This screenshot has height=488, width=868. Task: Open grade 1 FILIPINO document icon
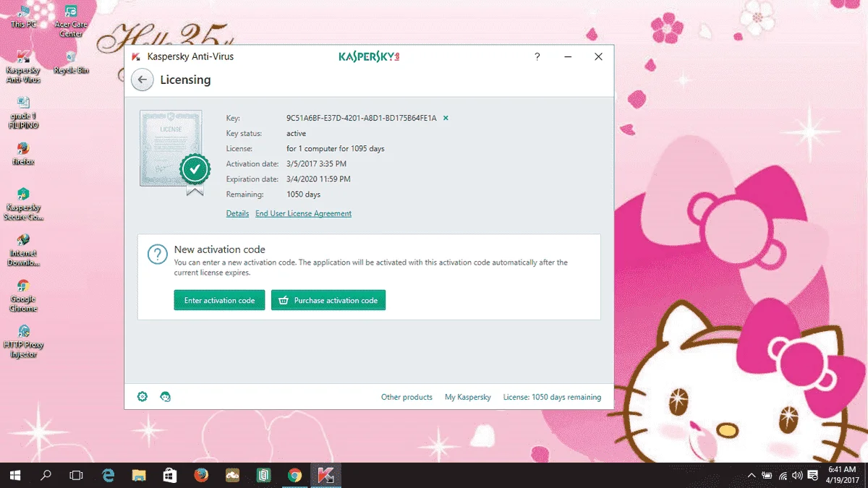pyautogui.click(x=23, y=112)
